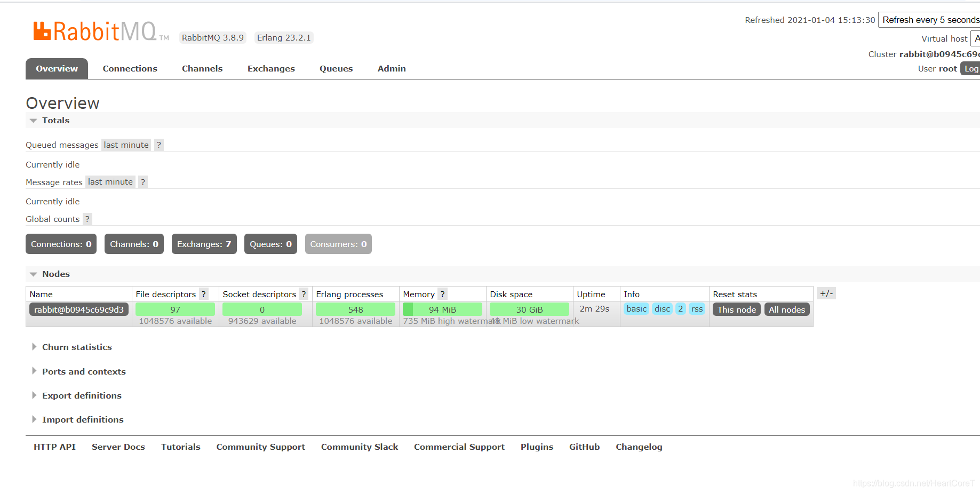Click the Erlang 23.2.1 version label
Viewport: 980px width, 493px height.
284,38
